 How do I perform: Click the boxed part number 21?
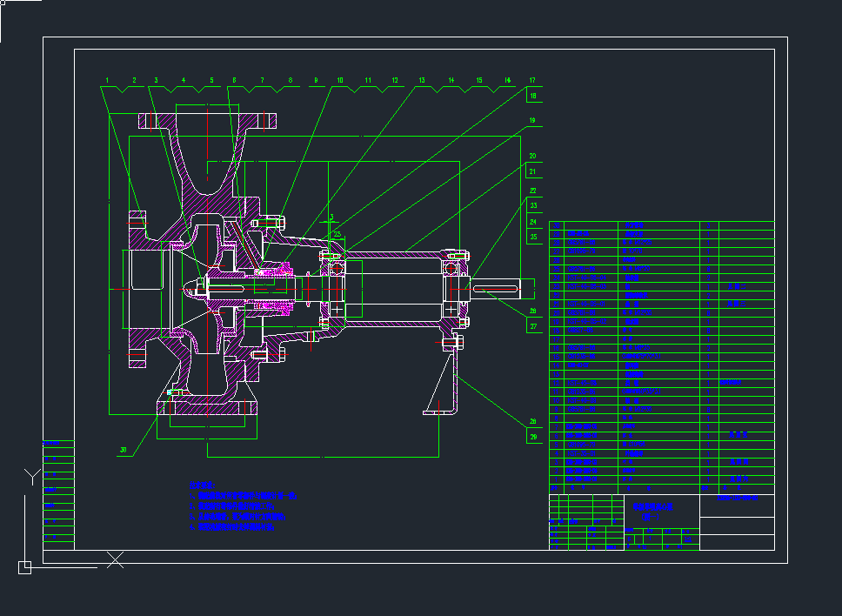pyautogui.click(x=533, y=172)
